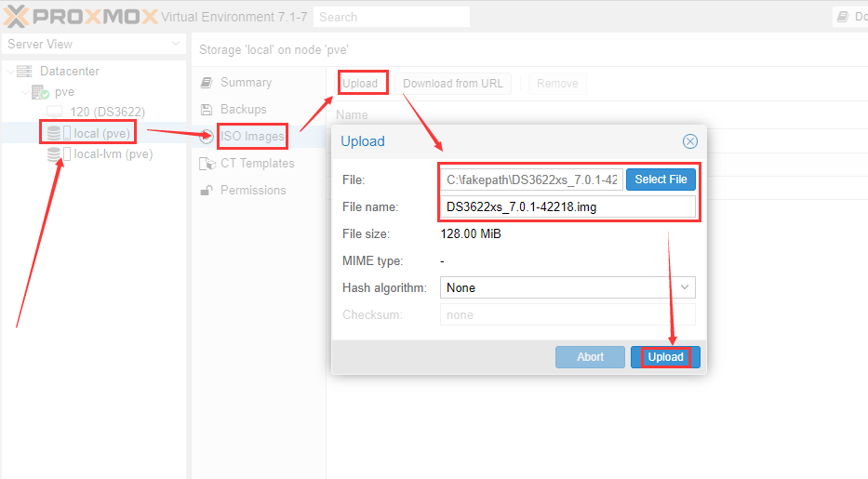Screen dimensions: 868x479
Task: Click the Permissions unlock icon
Action: (x=207, y=191)
